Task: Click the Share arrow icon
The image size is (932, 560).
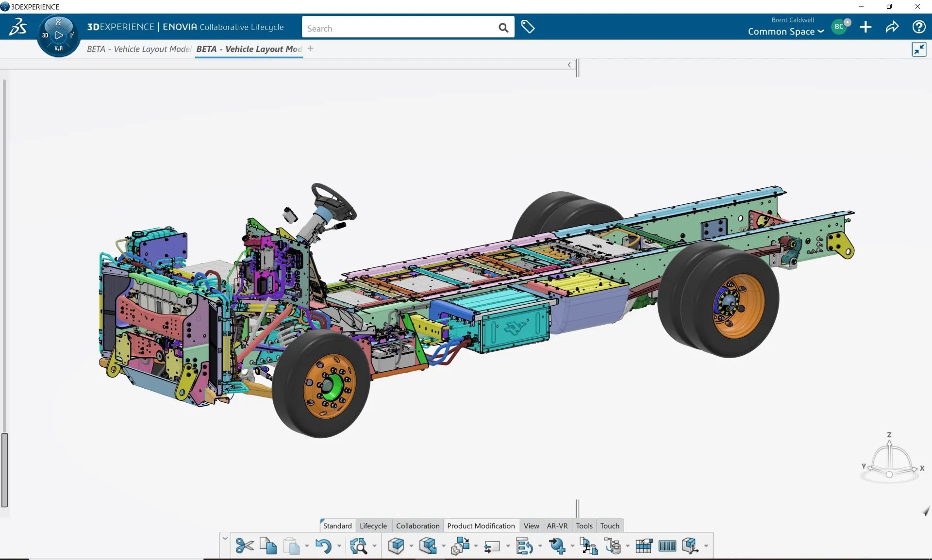Action: tap(892, 27)
